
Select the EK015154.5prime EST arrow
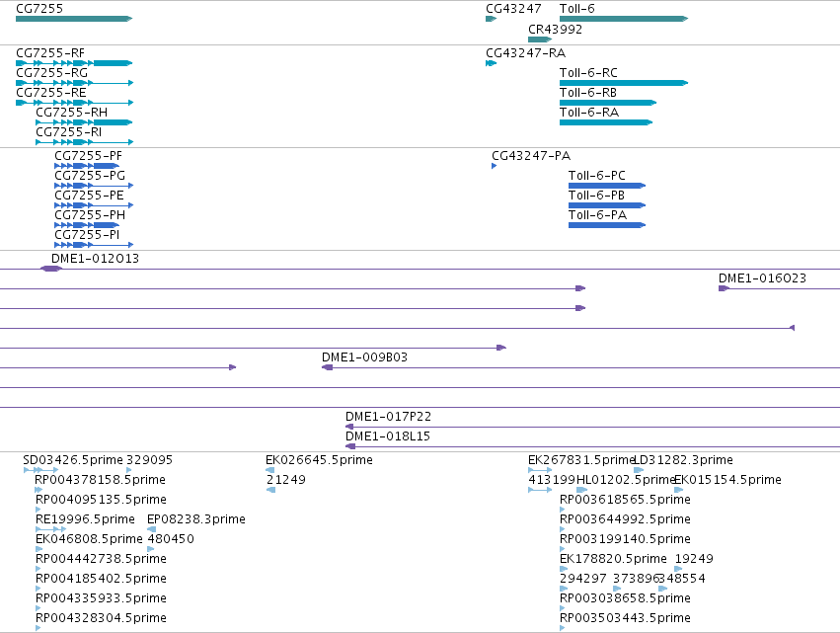679,491
